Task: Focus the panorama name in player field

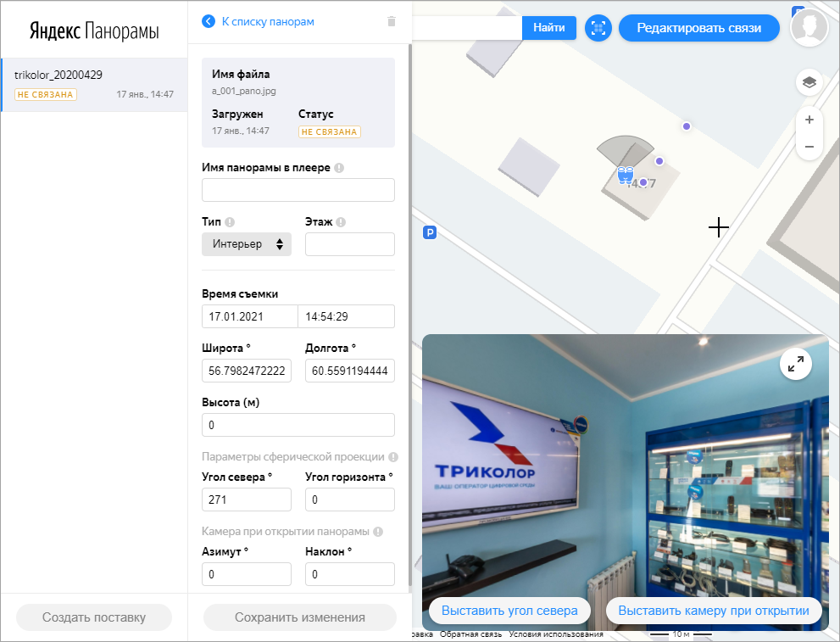Action: pos(298,190)
